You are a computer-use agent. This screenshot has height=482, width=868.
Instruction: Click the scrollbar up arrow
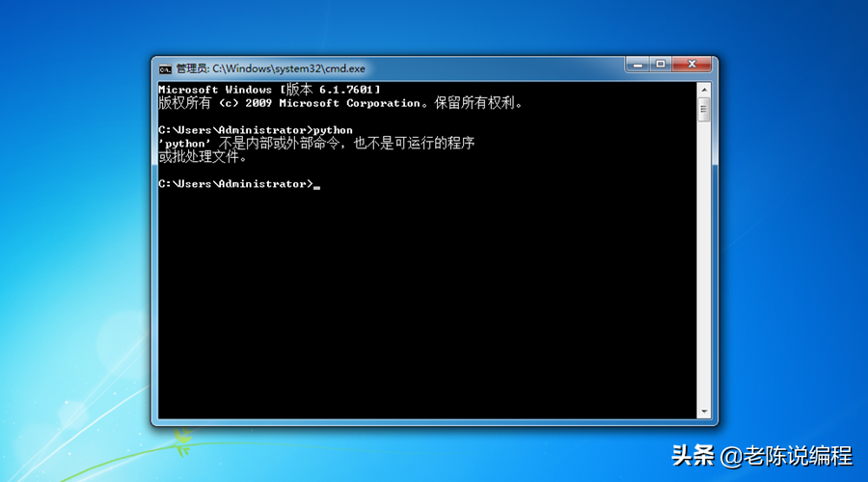[x=704, y=89]
